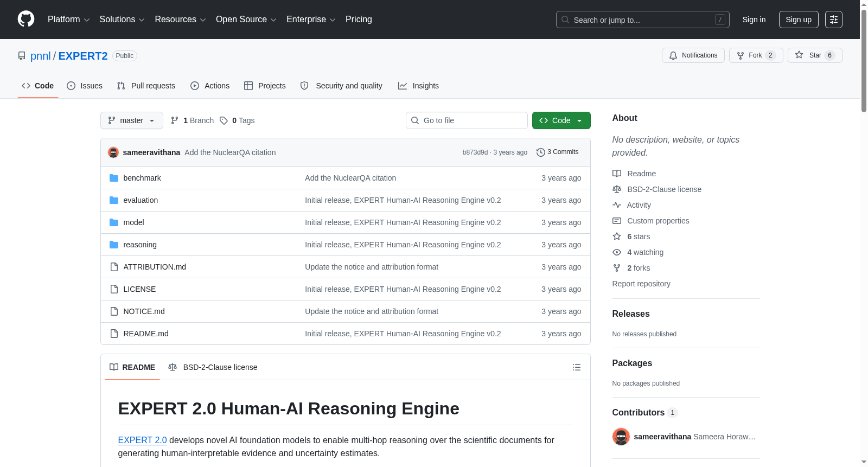Click the evaluation folder icon
Screen dimensions: 868x467
[x=114, y=200]
